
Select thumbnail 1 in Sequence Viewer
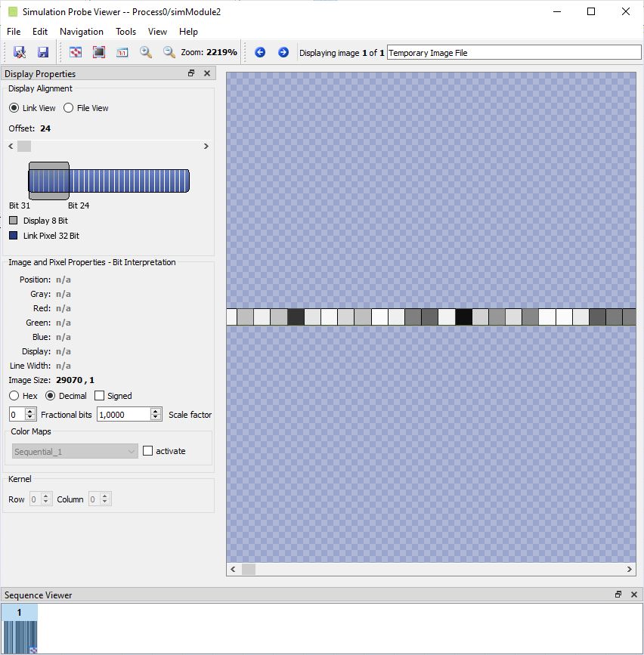coord(19,629)
